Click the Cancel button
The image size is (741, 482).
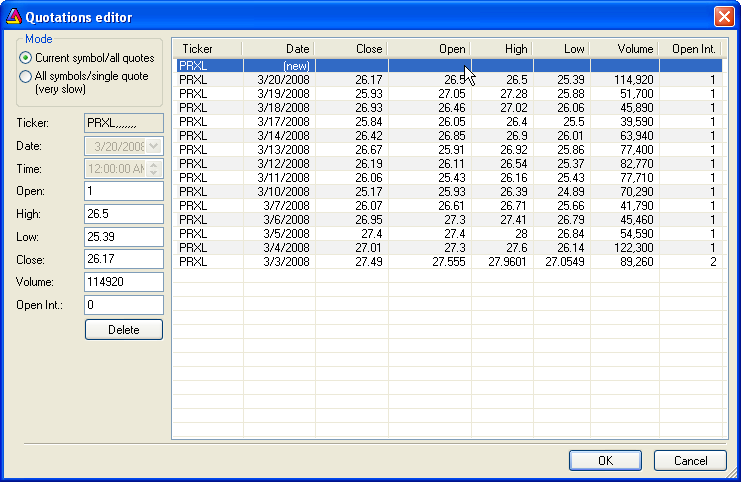tap(690, 461)
